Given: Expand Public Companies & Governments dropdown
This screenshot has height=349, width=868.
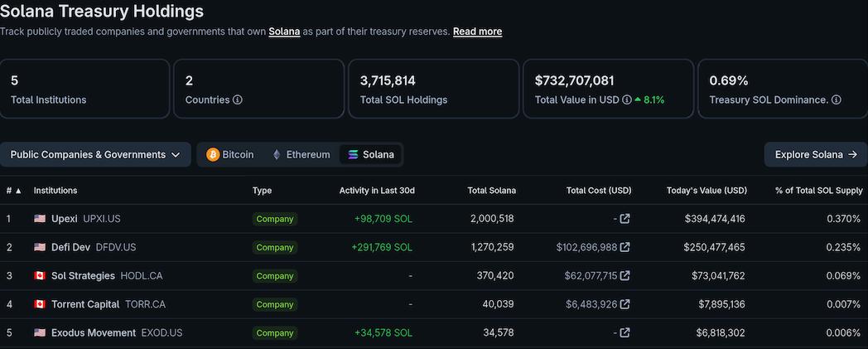Looking at the screenshot, I should [95, 154].
